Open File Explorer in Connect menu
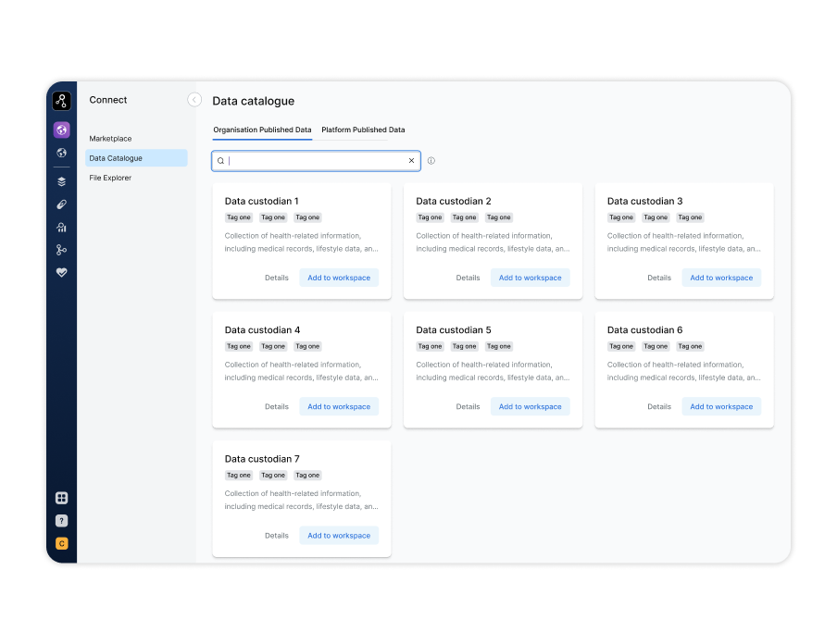The image size is (837, 644). point(110,178)
